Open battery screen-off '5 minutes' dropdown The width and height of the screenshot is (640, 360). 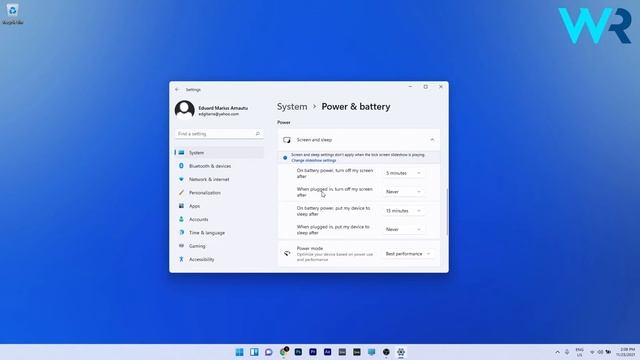(x=403, y=173)
